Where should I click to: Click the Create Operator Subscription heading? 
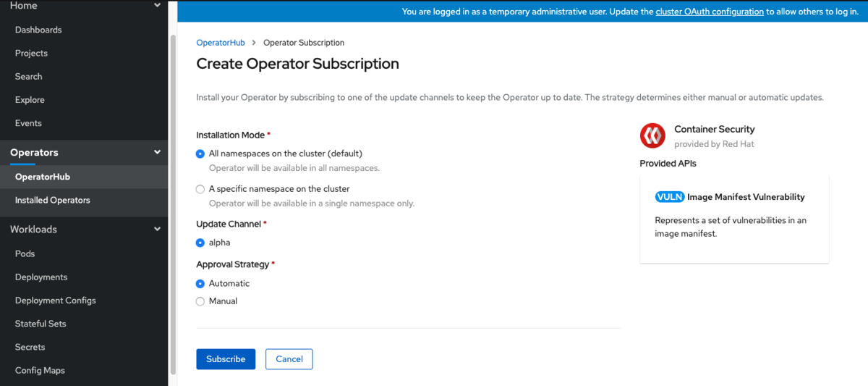(x=298, y=64)
